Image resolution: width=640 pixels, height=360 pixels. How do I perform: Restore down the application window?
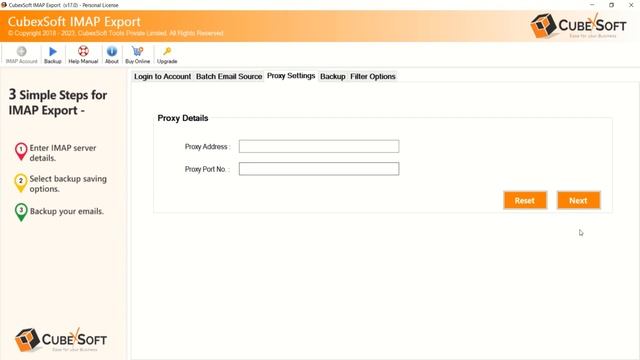click(611, 5)
